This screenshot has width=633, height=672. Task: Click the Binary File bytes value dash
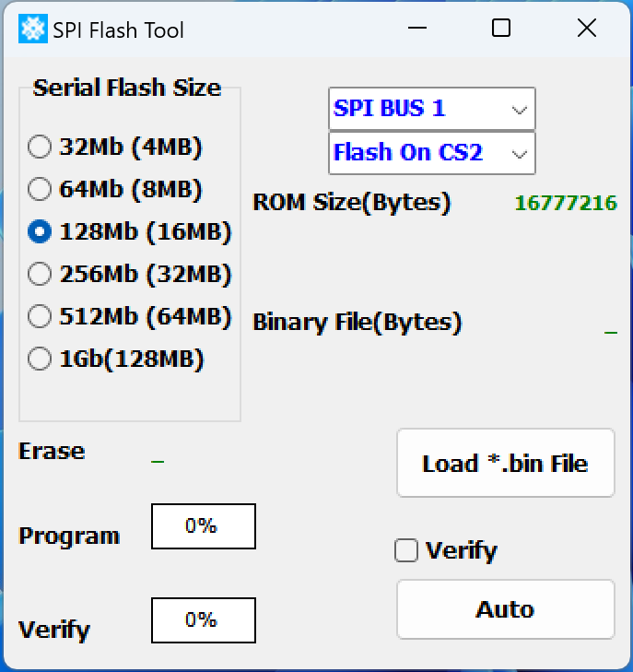[x=610, y=331]
